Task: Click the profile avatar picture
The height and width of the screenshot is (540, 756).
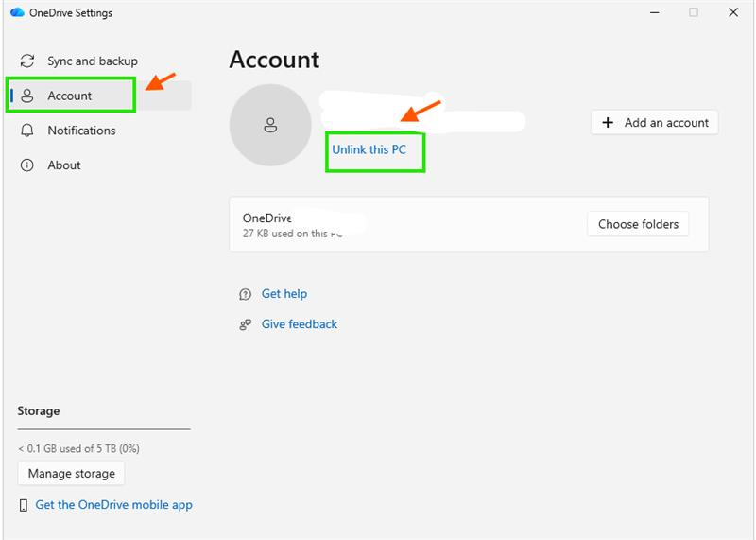Action: 270,125
